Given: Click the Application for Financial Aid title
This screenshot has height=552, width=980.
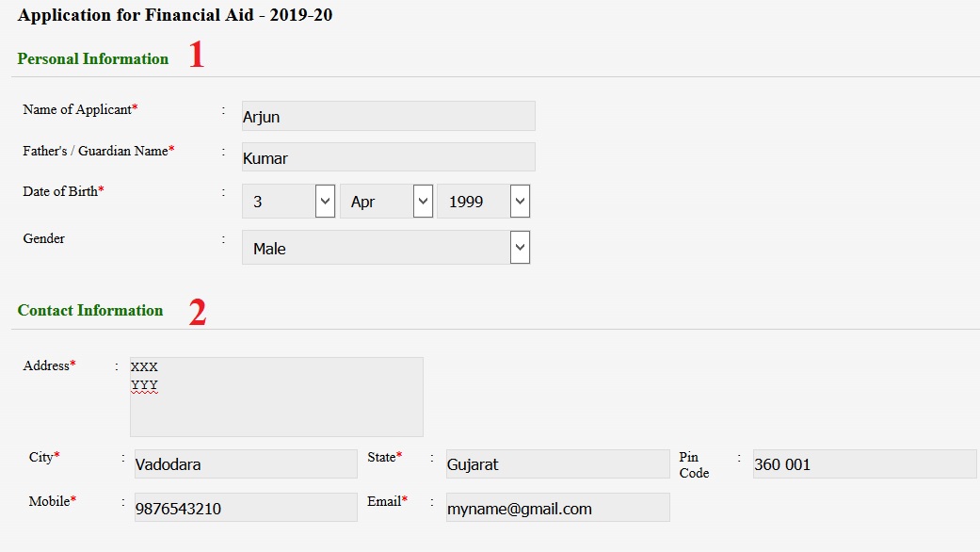Looking at the screenshot, I should click(175, 15).
